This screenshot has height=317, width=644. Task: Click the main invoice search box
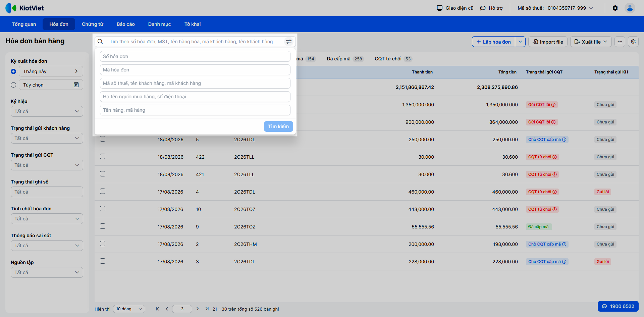[195, 42]
